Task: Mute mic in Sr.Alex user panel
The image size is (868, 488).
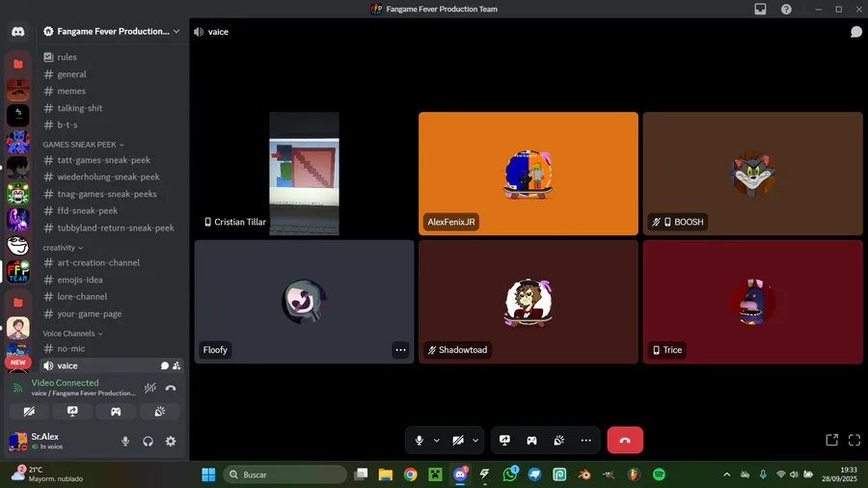Action: (x=125, y=441)
